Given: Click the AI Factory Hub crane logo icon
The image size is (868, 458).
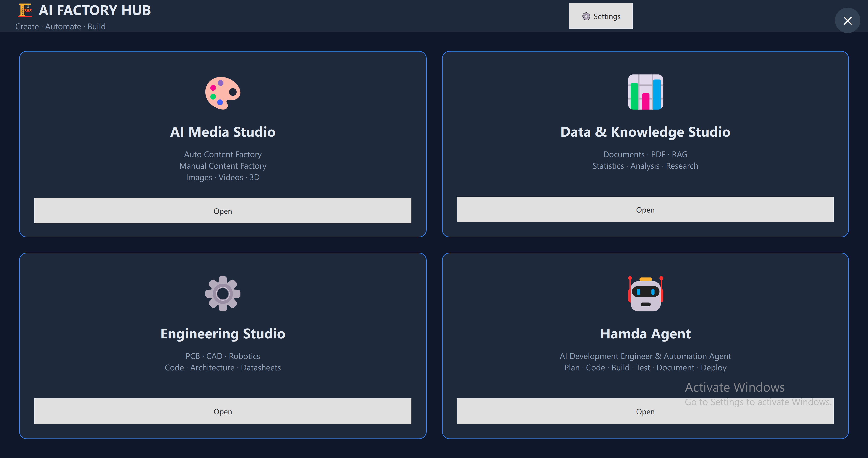Looking at the screenshot, I should [x=25, y=10].
